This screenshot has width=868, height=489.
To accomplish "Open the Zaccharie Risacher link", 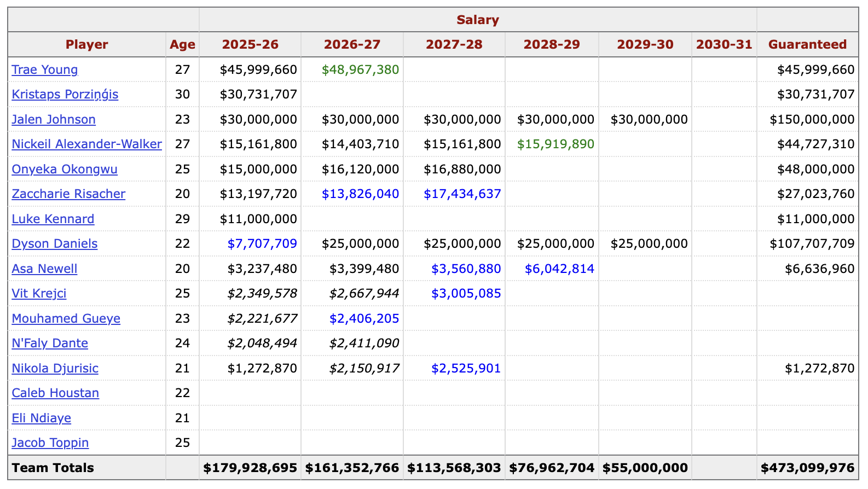I will [x=68, y=194].
